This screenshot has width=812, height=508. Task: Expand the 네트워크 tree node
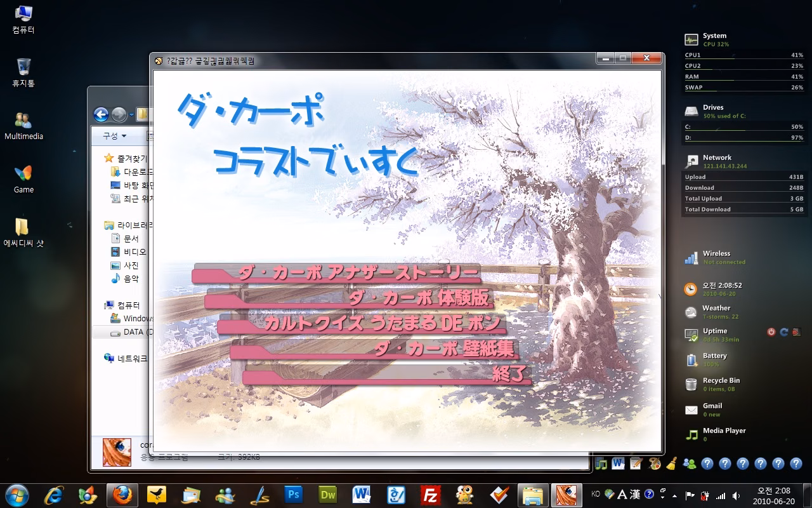pyautogui.click(x=132, y=359)
